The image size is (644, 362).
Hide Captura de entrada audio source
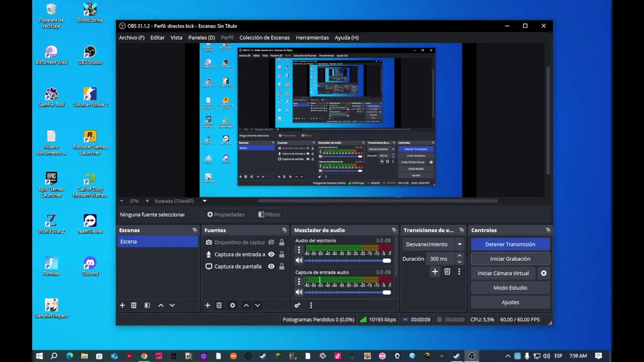pyautogui.click(x=271, y=254)
